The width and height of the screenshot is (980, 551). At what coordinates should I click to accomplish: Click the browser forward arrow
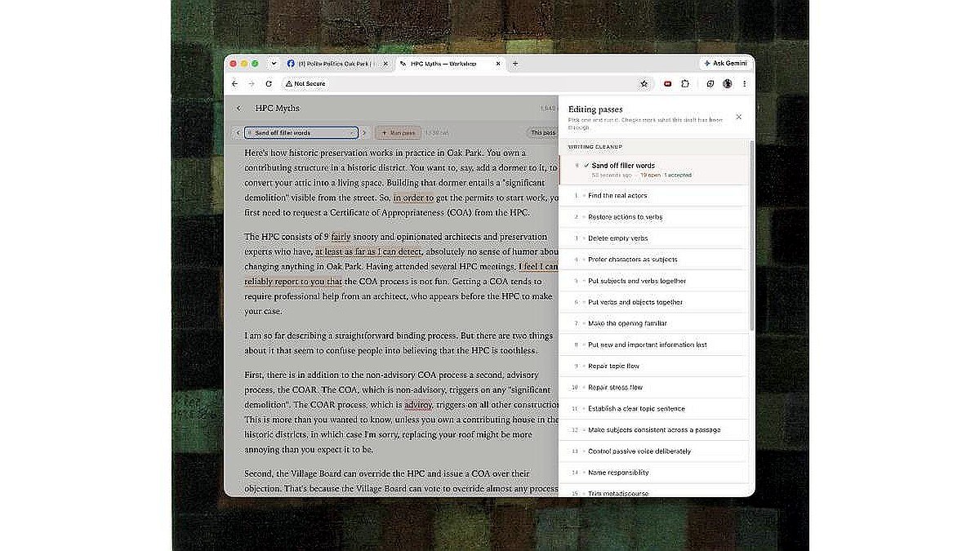[252, 83]
